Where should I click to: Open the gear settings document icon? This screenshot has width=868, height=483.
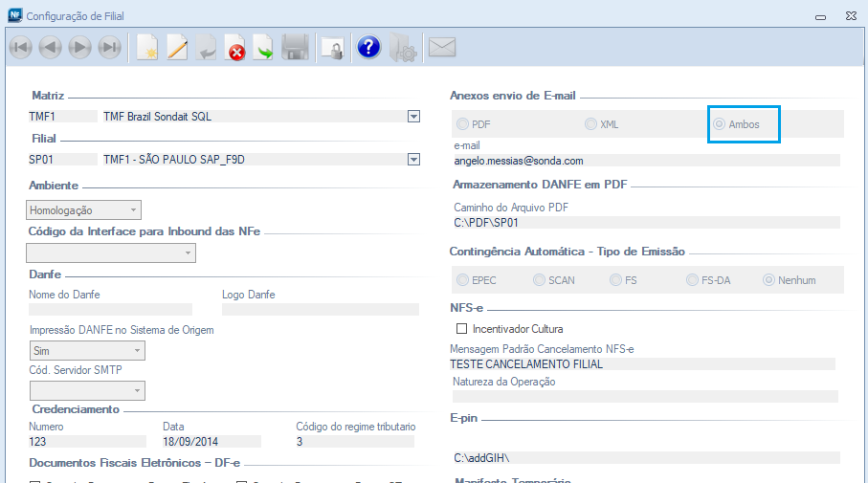click(x=403, y=48)
